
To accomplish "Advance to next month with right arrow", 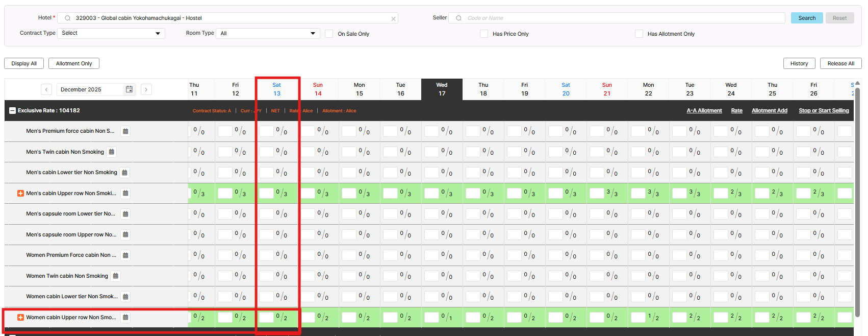I will click(146, 89).
